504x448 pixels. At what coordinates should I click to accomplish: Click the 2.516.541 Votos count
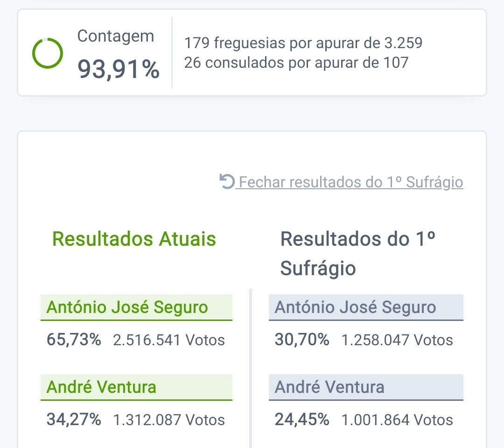pos(169,340)
